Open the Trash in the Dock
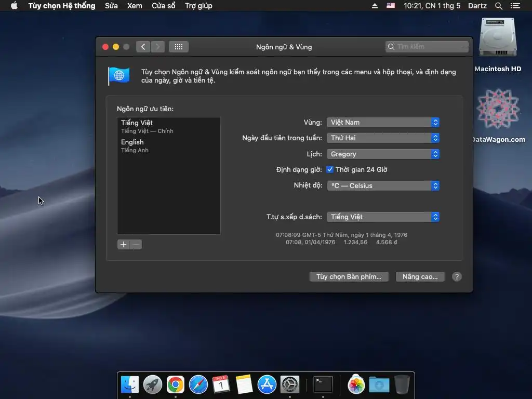The image size is (532, 399). coord(402,384)
